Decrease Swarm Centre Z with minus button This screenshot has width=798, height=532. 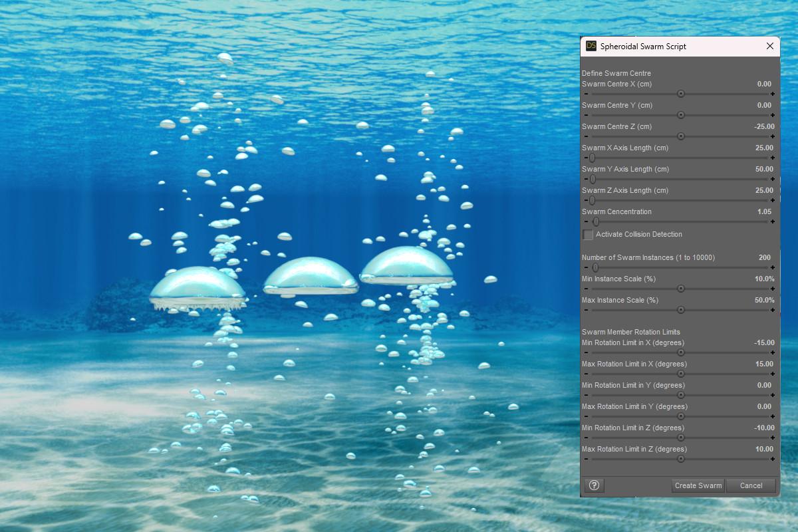(x=586, y=136)
